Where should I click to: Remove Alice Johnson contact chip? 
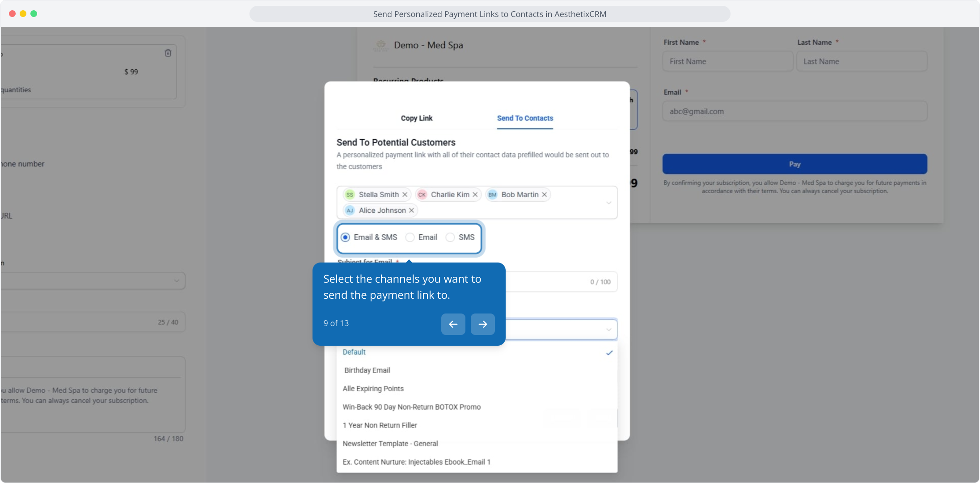[411, 210]
